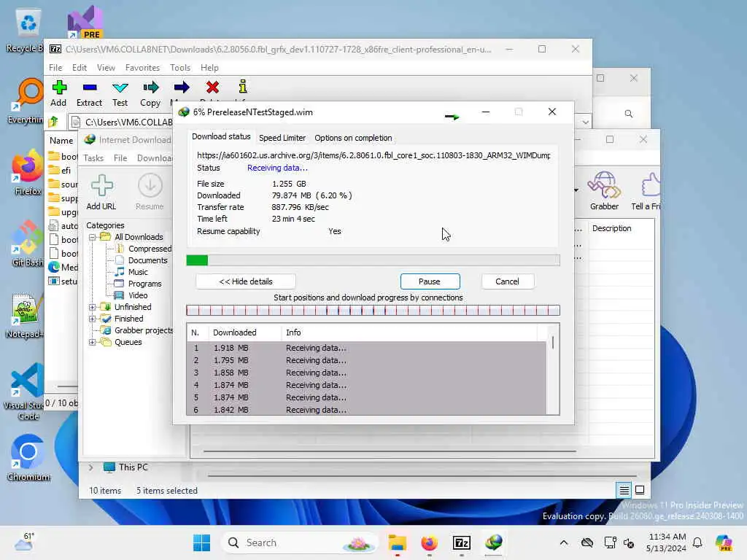Screen dimensions: 747x560
Task: Collapse the All Downloads tree node
Action: 93,237
